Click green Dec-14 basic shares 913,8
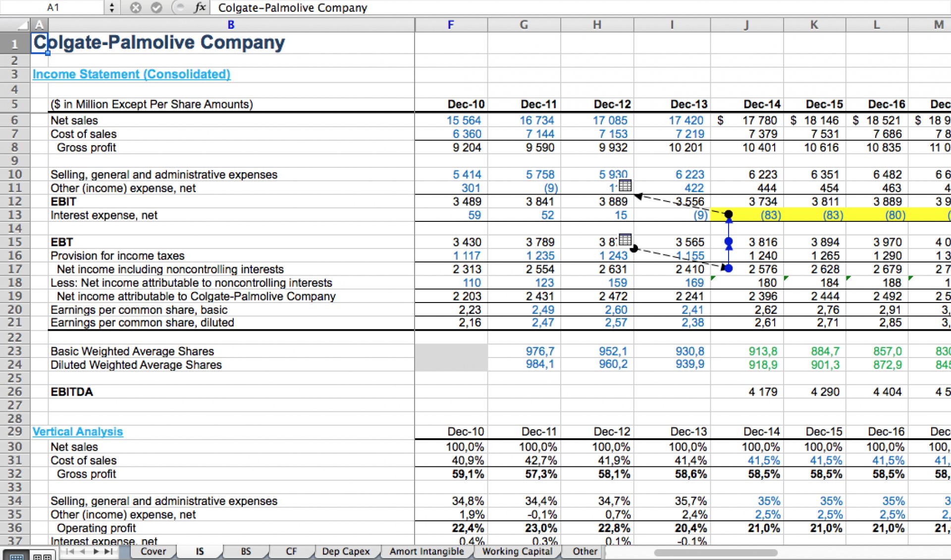The image size is (951, 560). coord(763,351)
